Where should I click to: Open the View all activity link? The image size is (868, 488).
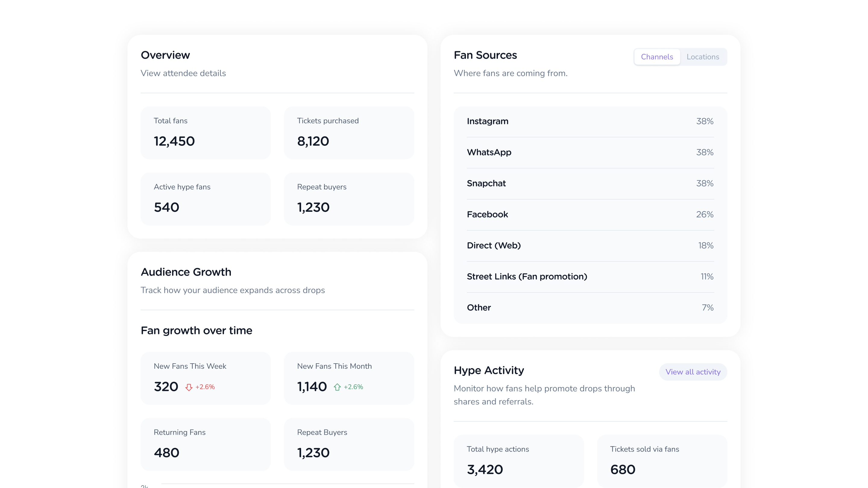click(x=693, y=372)
